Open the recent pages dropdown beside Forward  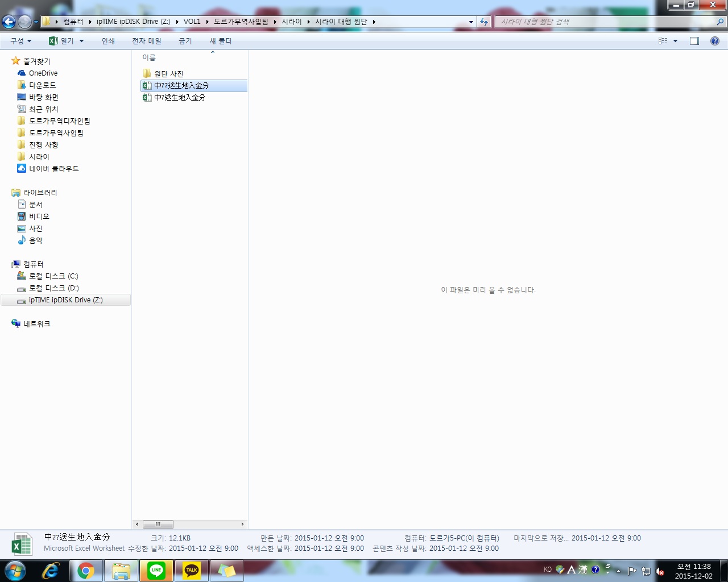pyautogui.click(x=36, y=22)
